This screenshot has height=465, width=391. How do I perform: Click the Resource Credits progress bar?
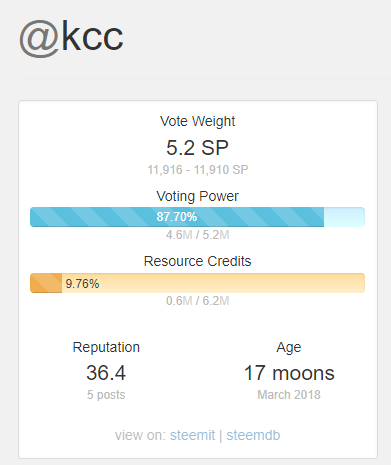pyautogui.click(x=197, y=283)
